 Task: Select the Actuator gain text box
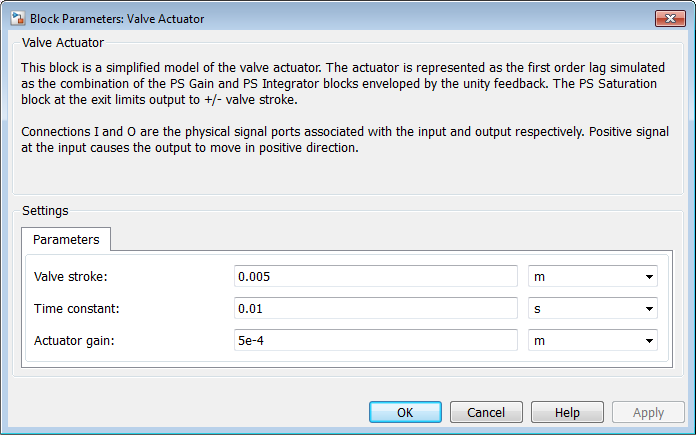click(375, 341)
